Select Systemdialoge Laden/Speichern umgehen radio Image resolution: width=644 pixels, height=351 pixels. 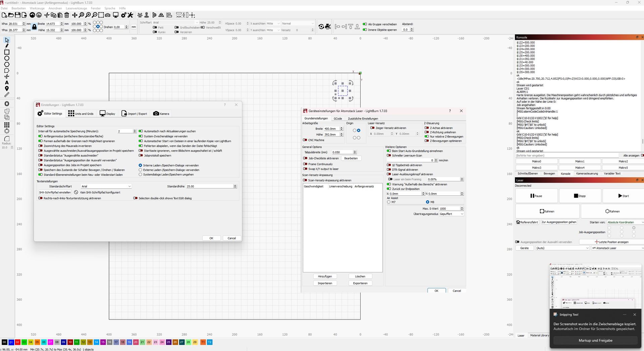[141, 174]
